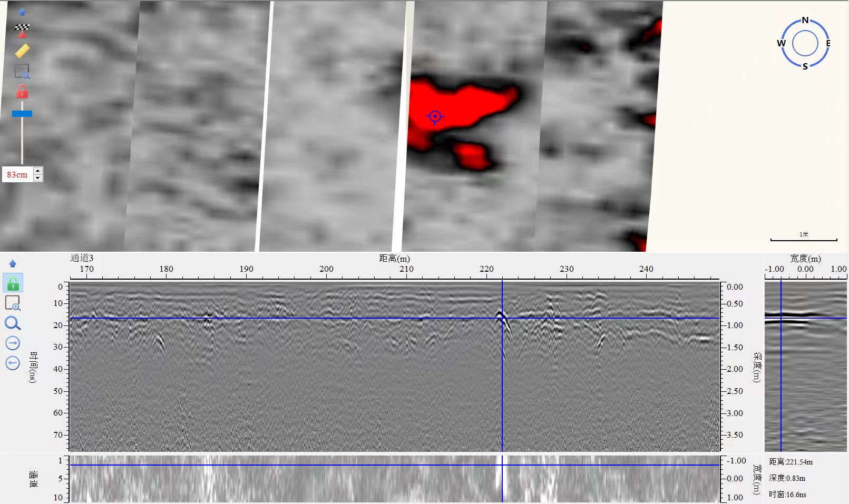Click the blue depth slider handle

point(22,114)
